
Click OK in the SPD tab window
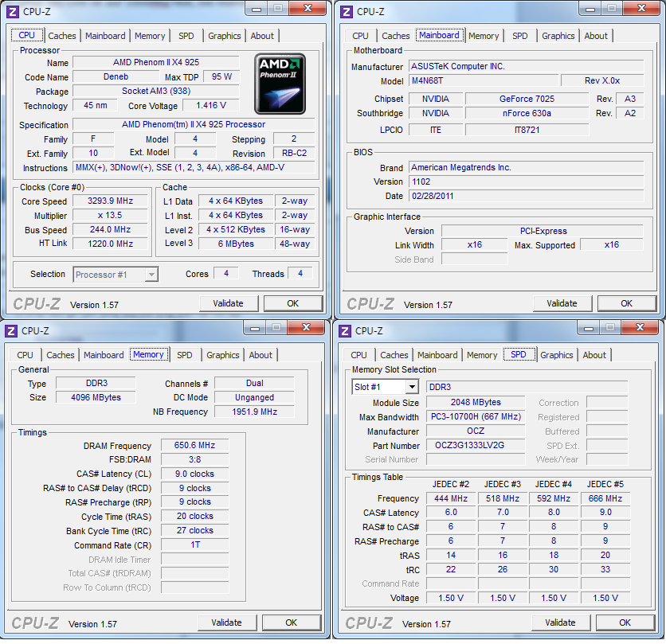[x=625, y=623]
